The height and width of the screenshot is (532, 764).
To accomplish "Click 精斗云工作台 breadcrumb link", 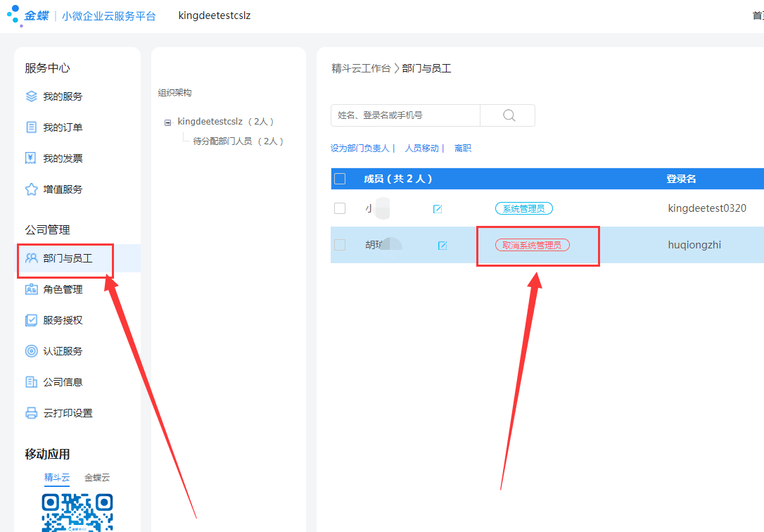I will [361, 68].
